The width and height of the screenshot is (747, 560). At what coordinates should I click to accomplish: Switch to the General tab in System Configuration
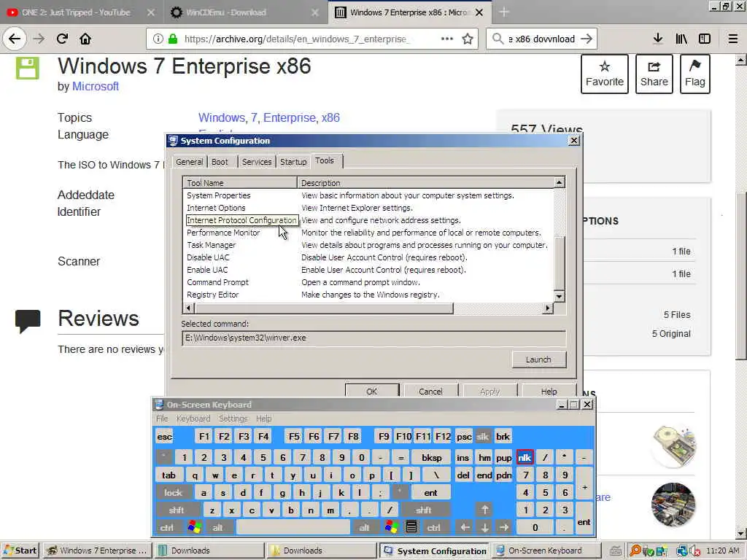click(189, 162)
